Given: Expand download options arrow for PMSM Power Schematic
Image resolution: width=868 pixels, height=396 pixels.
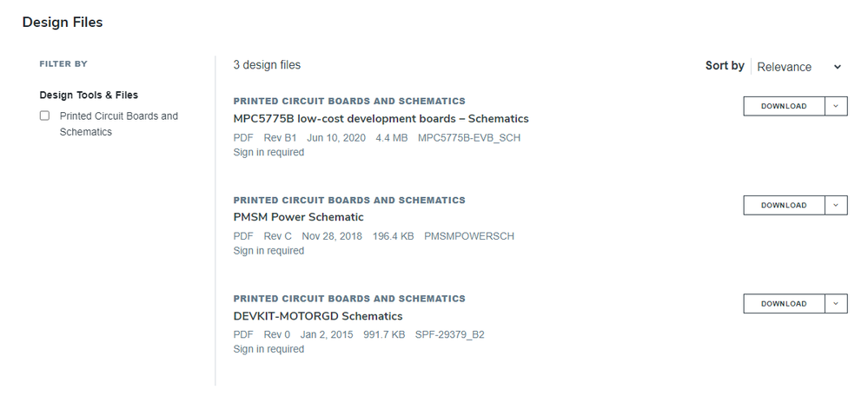Looking at the screenshot, I should click(x=835, y=206).
